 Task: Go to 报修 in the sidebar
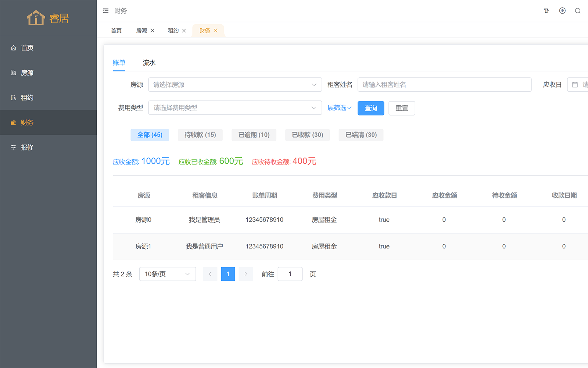point(27,147)
